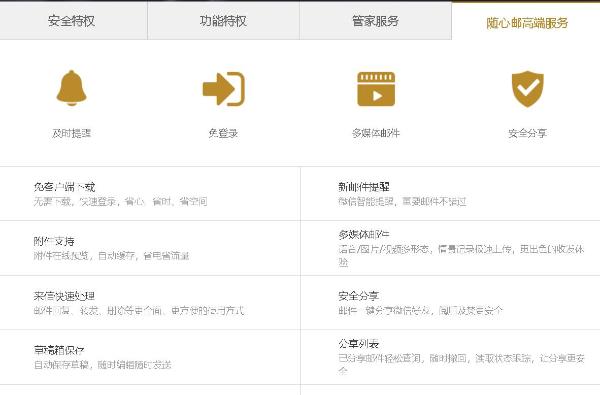
Task: Click the 多媒体邮件 label under the clapper icon
Action: (376, 133)
